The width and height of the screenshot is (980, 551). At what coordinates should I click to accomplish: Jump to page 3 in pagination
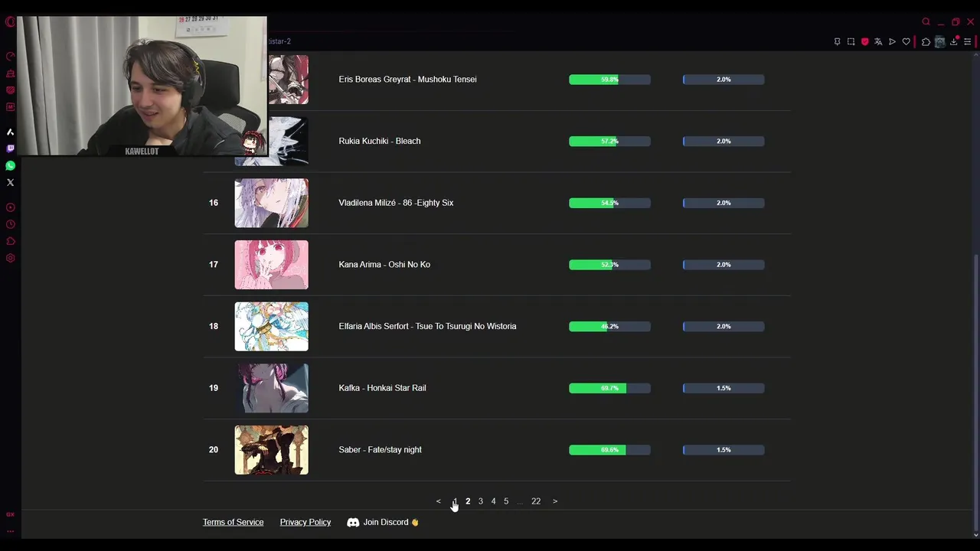(481, 501)
